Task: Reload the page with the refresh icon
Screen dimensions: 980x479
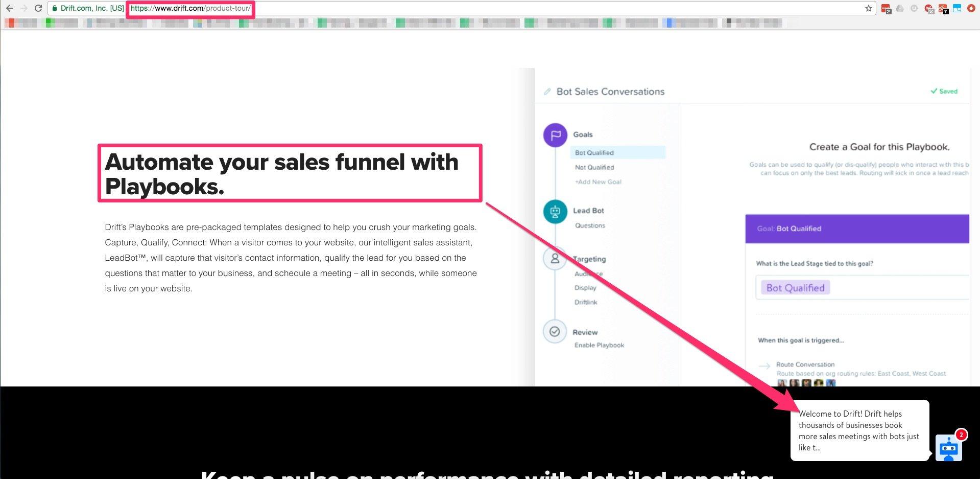Action: 38,8
